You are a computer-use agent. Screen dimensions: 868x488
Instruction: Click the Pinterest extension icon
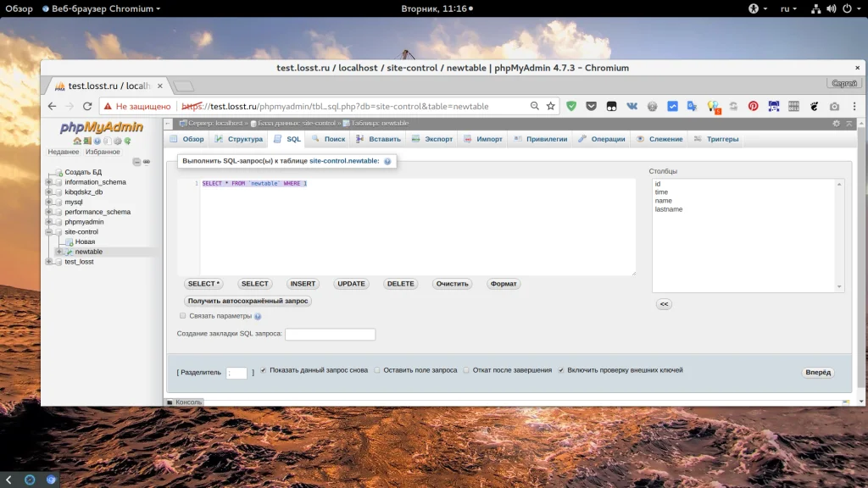click(x=753, y=107)
